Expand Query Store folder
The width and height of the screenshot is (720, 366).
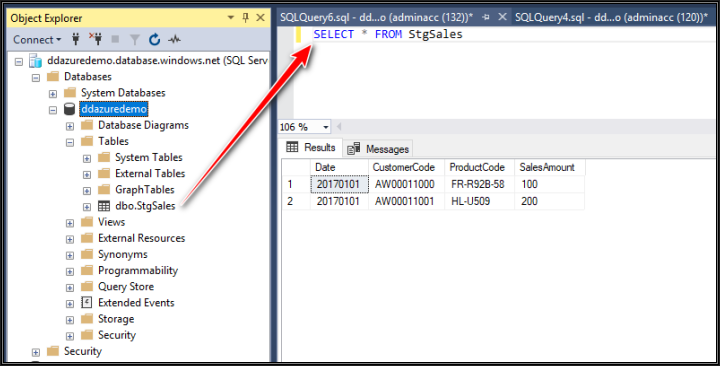(70, 288)
